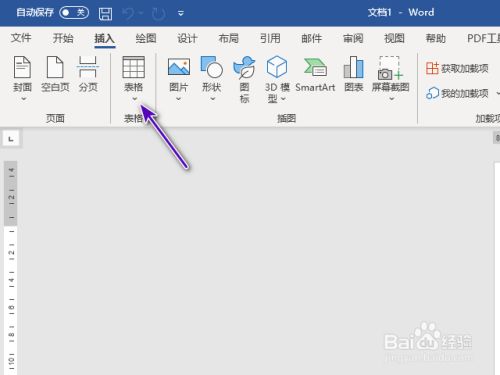The width and height of the screenshot is (500, 375).
Task: Open the File (文件) menu
Action: click(21, 38)
